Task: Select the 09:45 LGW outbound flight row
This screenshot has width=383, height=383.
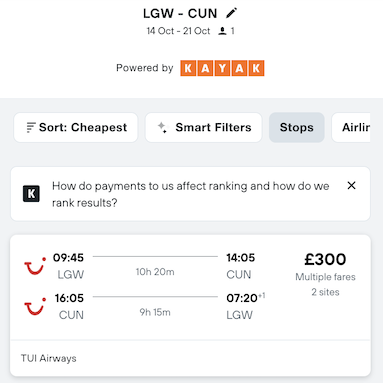Action: pos(154,266)
